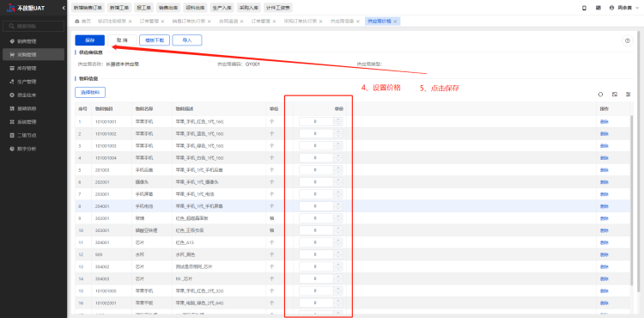Open the 资金往来 sidebar menu

pyautogui.click(x=33, y=95)
